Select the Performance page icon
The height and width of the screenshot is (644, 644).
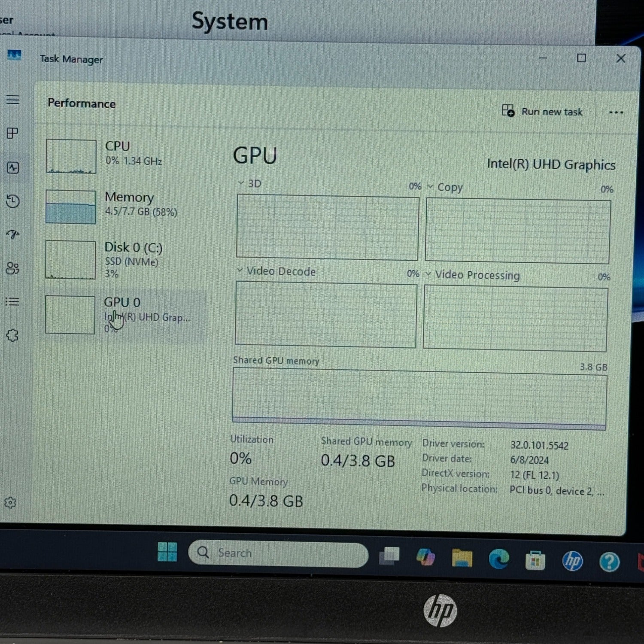[x=13, y=167]
